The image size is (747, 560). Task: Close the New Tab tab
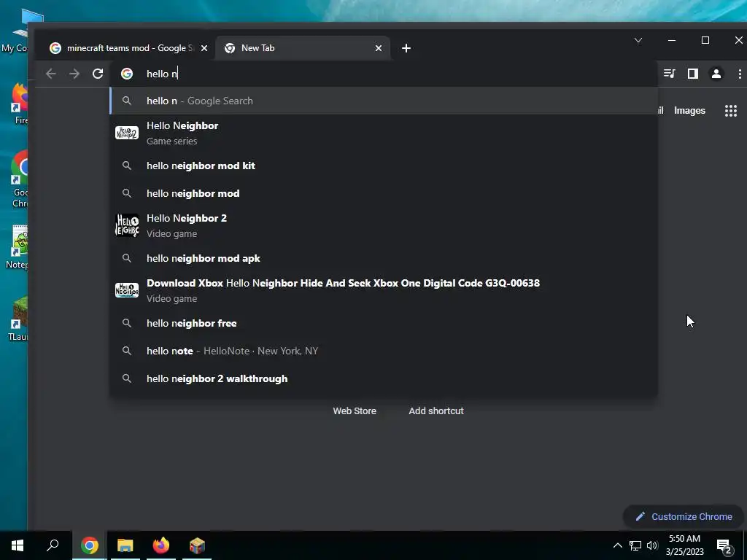coord(379,48)
